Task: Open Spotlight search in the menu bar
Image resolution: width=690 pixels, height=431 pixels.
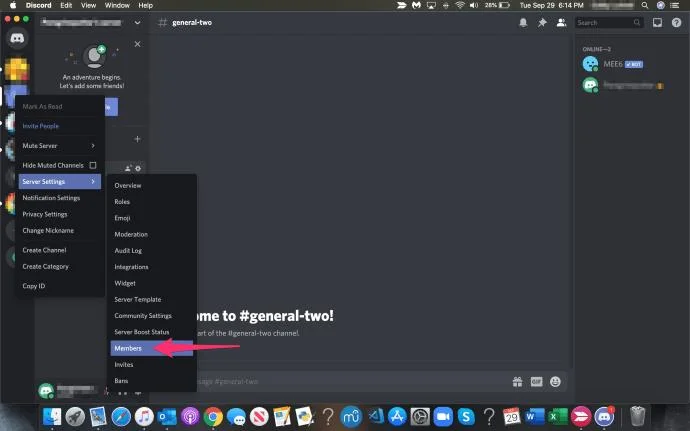Action: click(x=645, y=5)
